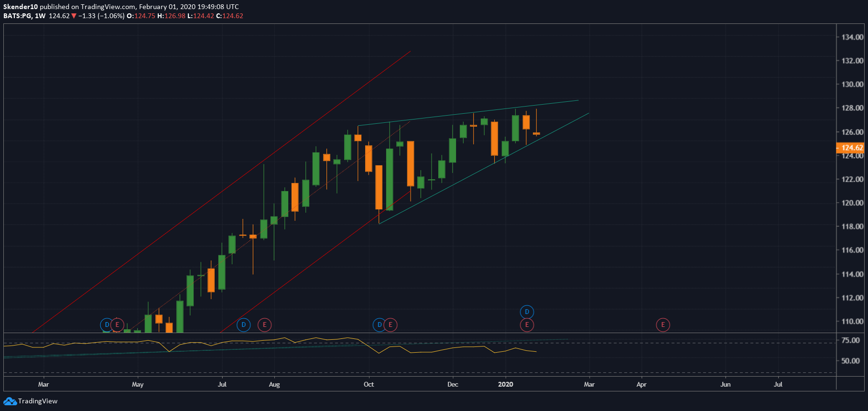868x411 pixels.
Task: Click the 130.00 price axis label
Action: click(853, 84)
